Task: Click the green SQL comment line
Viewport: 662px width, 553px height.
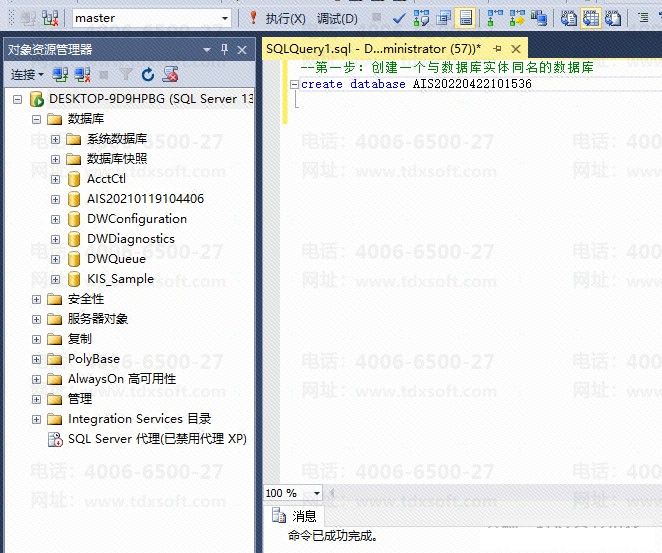Action: tap(447, 67)
